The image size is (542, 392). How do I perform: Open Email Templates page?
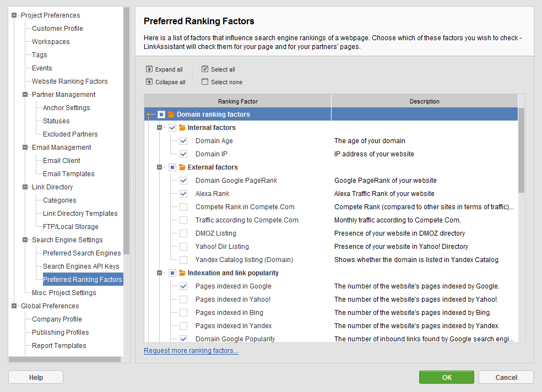tap(69, 174)
